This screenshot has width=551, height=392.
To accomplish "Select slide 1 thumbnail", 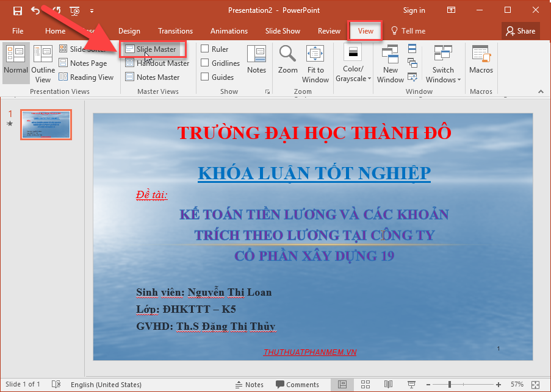I will [x=46, y=124].
